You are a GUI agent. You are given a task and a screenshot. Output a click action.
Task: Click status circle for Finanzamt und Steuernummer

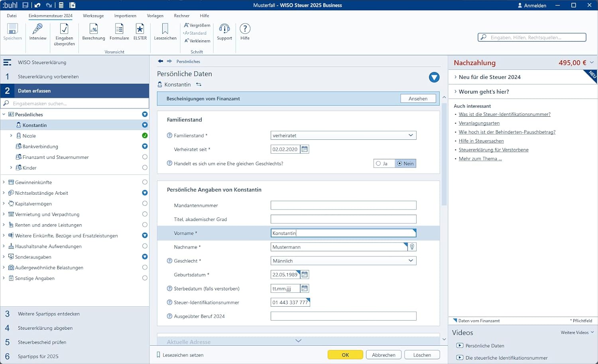[145, 157]
